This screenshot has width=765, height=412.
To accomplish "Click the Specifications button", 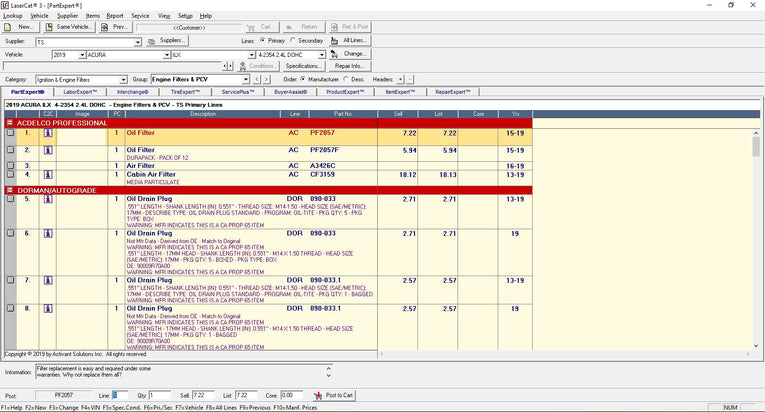I will [305, 66].
